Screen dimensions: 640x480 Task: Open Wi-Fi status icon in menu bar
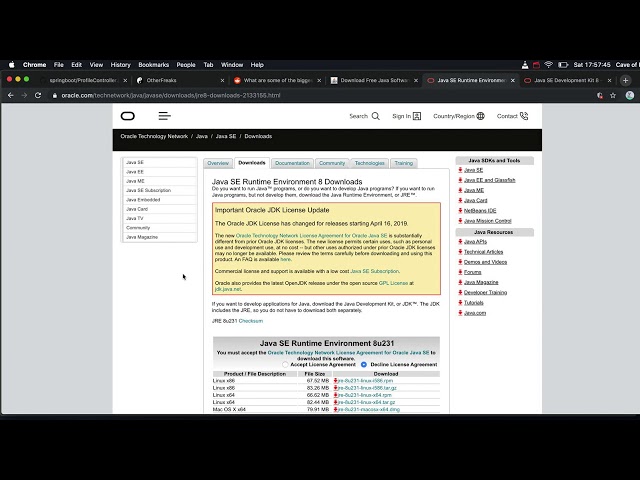(x=549, y=65)
